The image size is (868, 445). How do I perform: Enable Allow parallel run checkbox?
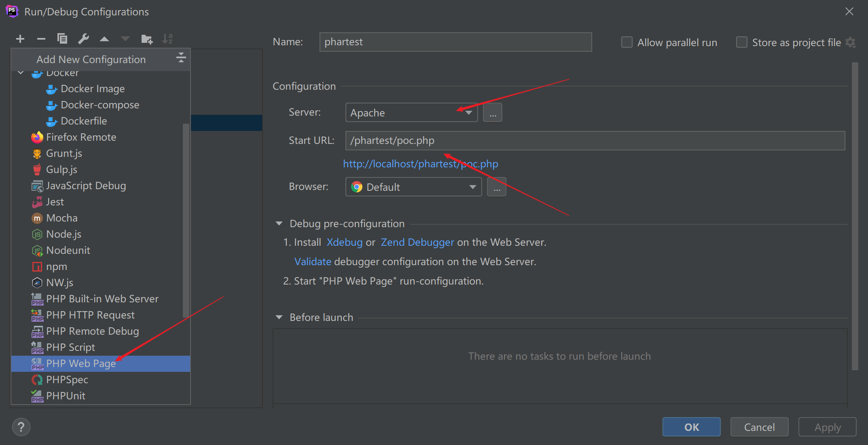click(x=627, y=42)
